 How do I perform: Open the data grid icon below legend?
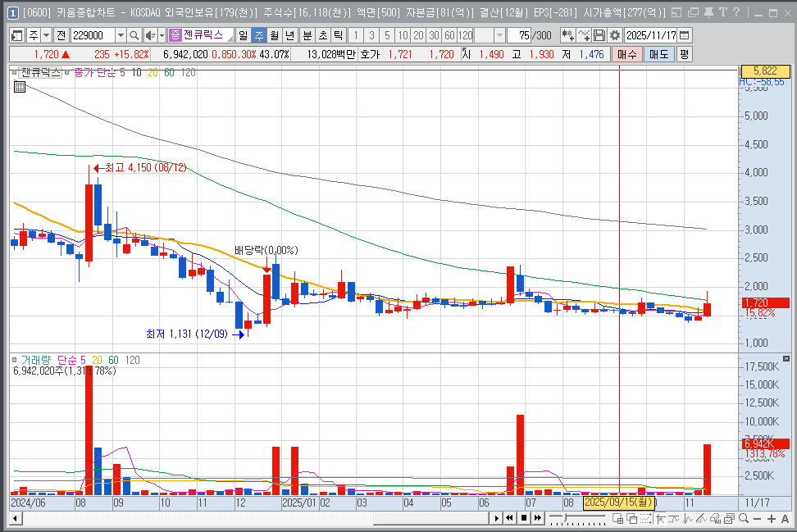(x=20, y=87)
